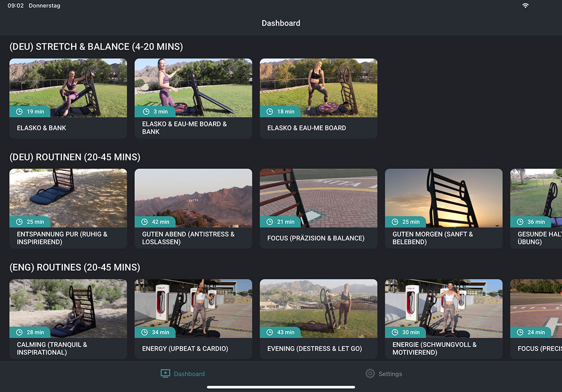Tap the Wi-Fi status icon
The height and width of the screenshot is (392, 562).
(525, 6)
